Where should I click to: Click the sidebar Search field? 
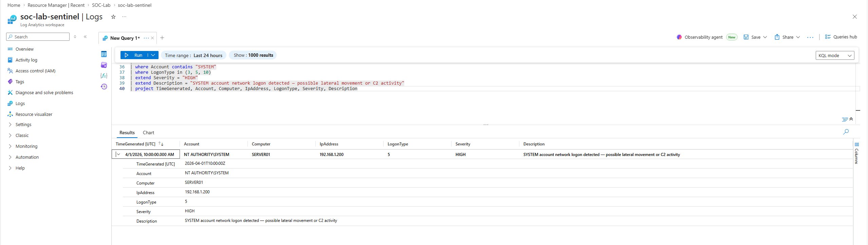click(x=38, y=37)
